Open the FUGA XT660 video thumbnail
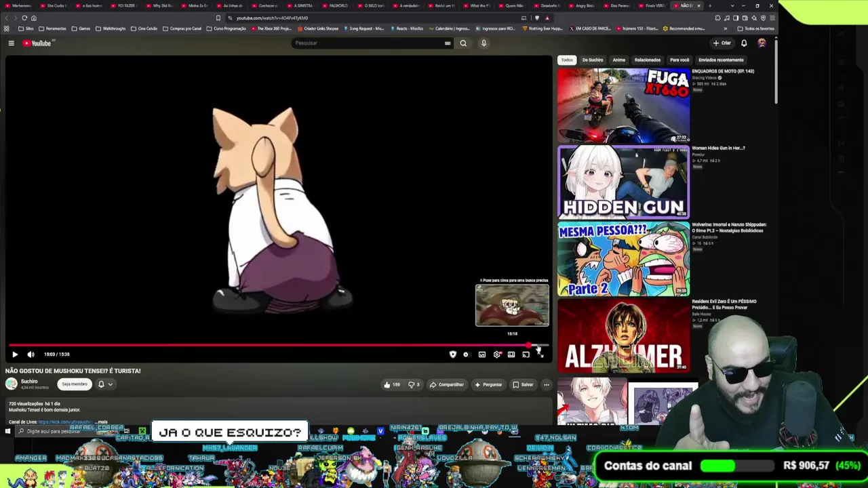Image resolution: width=868 pixels, height=488 pixels. pos(623,105)
